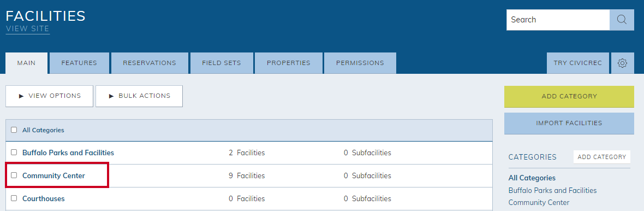Image resolution: width=644 pixels, height=211 pixels.
Task: Open the Courthouses category link
Action: point(44,198)
